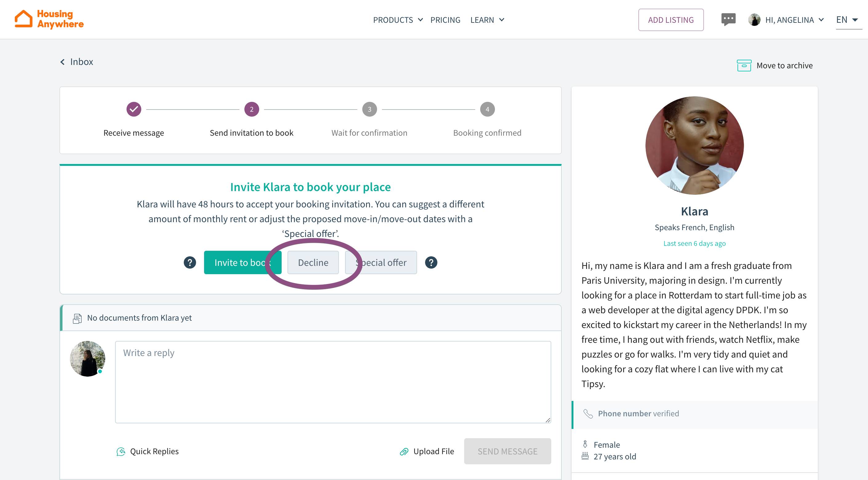Select step 3 Wait for confirmation
This screenshot has width=868, height=480.
[x=369, y=109]
